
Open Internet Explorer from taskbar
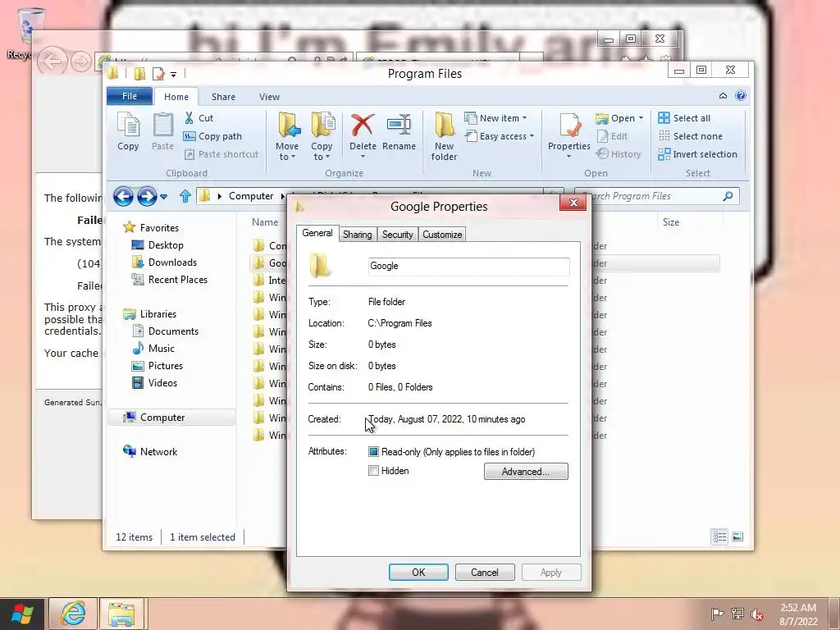[x=73, y=614]
